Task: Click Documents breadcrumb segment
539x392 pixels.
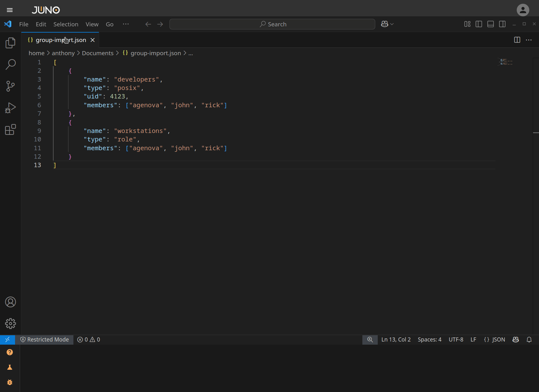Action: (x=98, y=53)
